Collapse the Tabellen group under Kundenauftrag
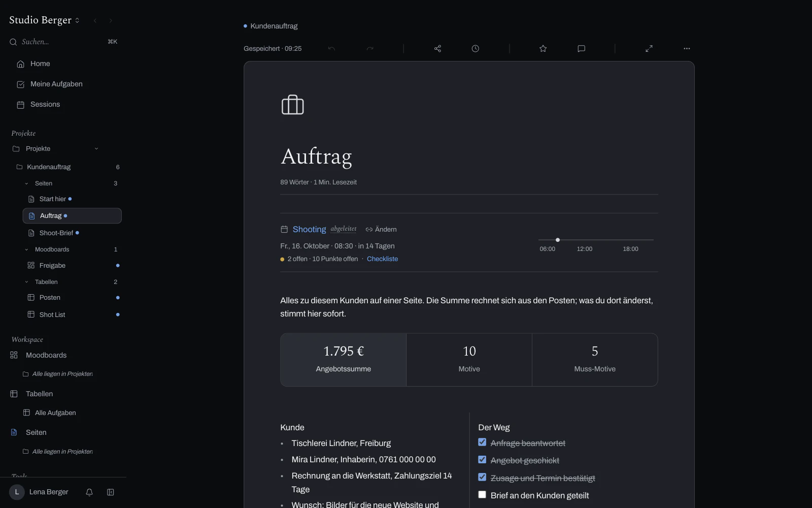Screen dimensions: 812x508 click(x=26, y=282)
